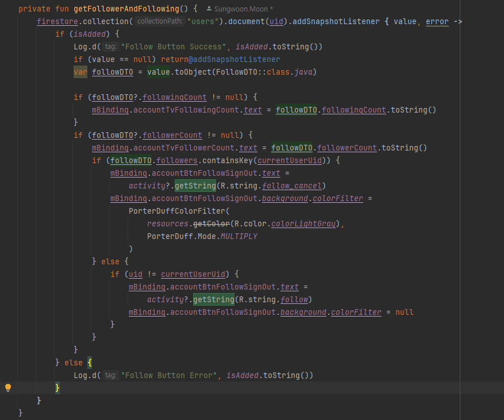The width and height of the screenshot is (504, 420).
Task: Click the person icon beside Sungwoon.Moon
Action: (209, 9)
